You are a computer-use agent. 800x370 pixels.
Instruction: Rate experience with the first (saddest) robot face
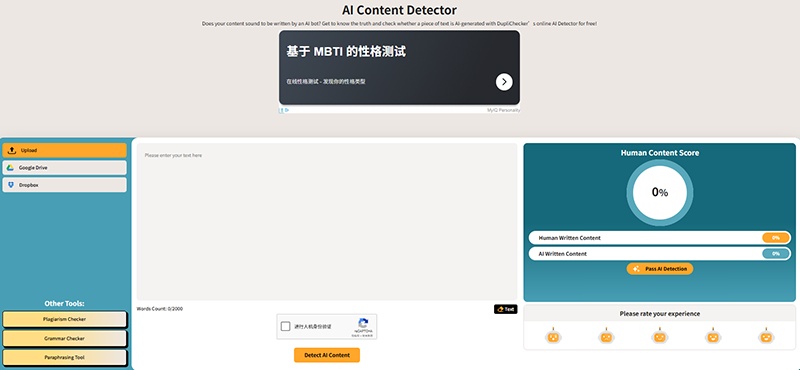553,336
